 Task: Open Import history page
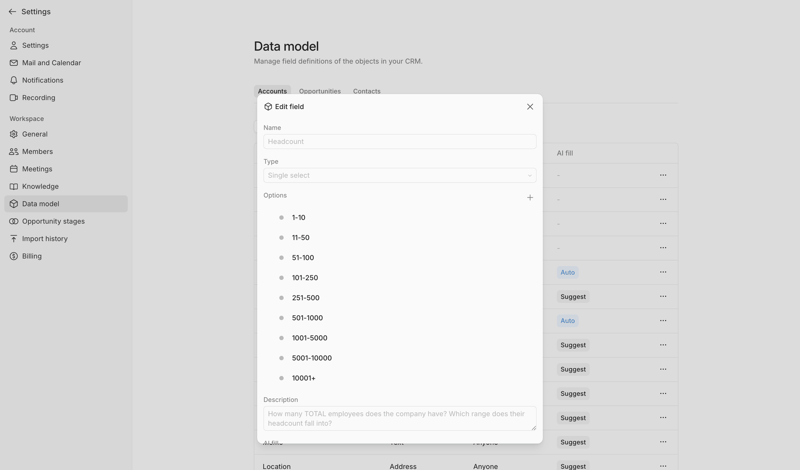(x=44, y=239)
